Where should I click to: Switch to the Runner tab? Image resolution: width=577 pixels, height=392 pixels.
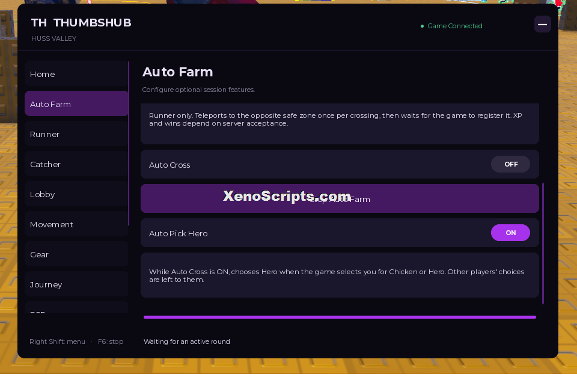pyautogui.click(x=76, y=134)
